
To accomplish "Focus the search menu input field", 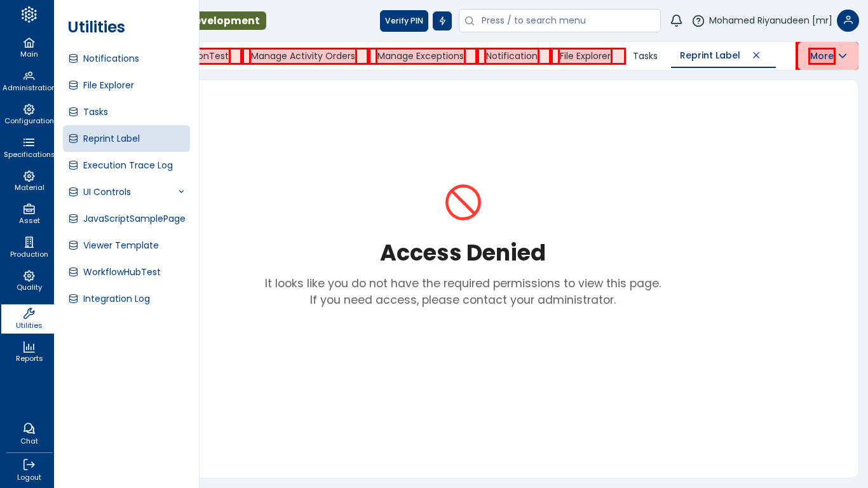I will tap(560, 20).
